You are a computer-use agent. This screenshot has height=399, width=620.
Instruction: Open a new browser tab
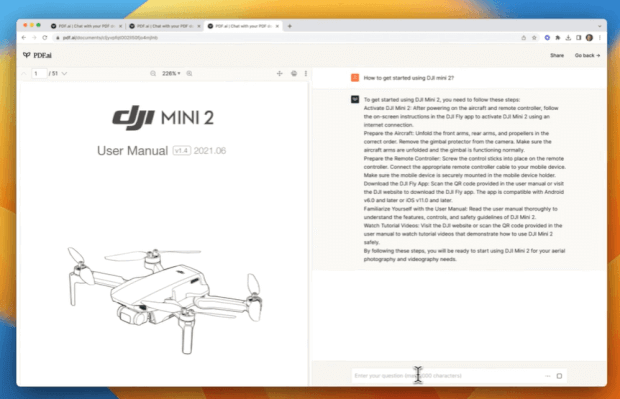[x=290, y=26]
